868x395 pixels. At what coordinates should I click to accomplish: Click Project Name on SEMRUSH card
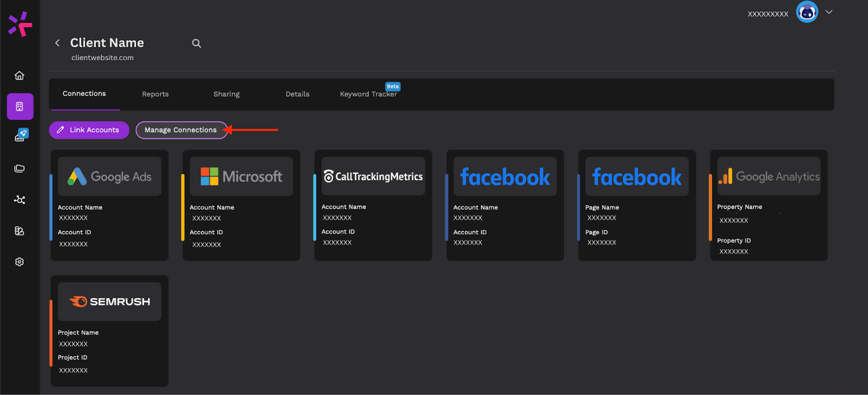(78, 333)
